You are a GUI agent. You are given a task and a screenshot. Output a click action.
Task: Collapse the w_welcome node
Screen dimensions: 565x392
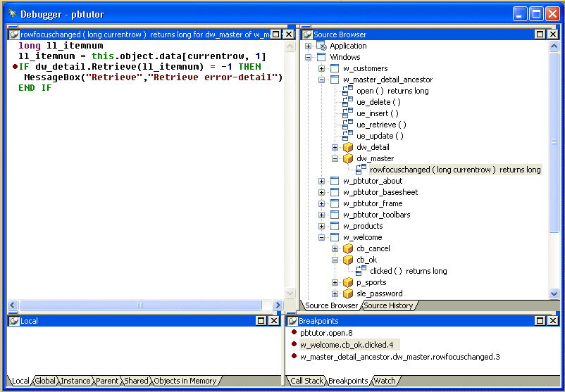321,237
